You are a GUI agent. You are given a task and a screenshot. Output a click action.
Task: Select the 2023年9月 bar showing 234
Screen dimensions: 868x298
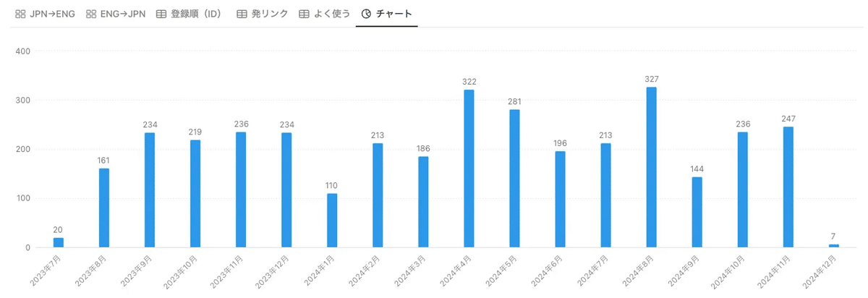coord(150,190)
